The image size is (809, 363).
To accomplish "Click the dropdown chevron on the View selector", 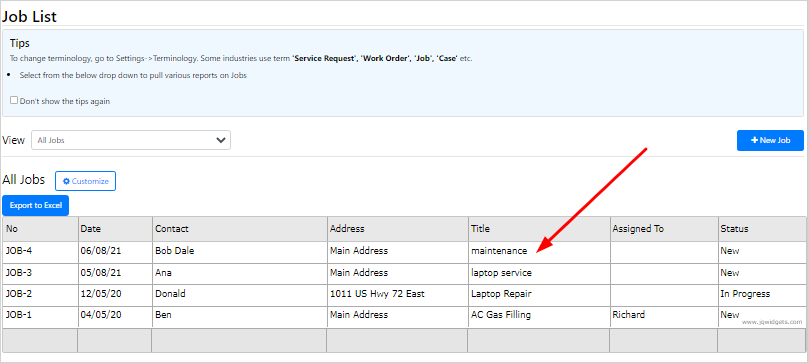I will [x=221, y=140].
